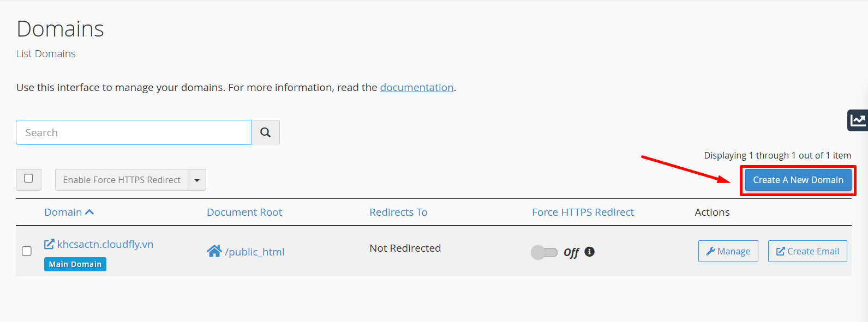Open the khcsactn.cloudfly.vn domain link
Viewport: 868px width, 322px height.
pos(105,244)
